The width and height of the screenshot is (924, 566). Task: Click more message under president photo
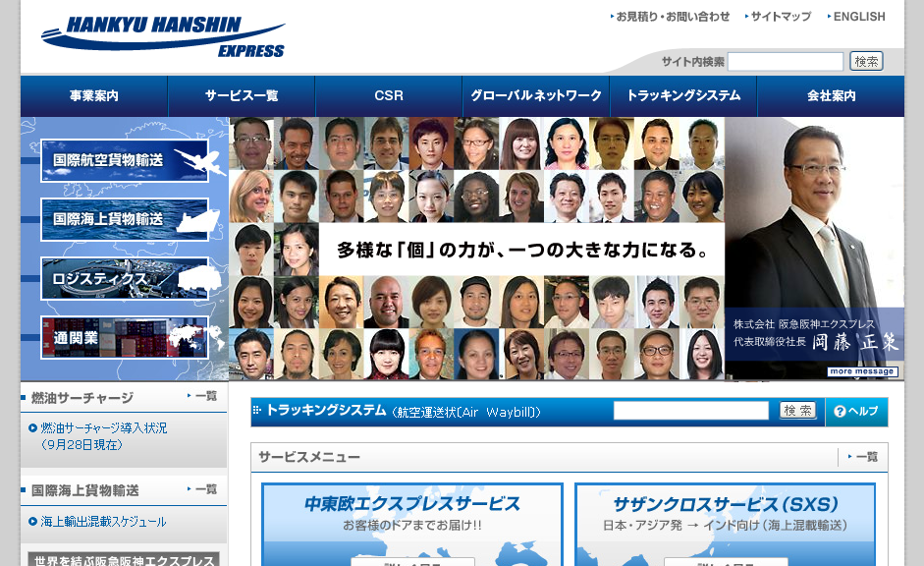tap(862, 371)
